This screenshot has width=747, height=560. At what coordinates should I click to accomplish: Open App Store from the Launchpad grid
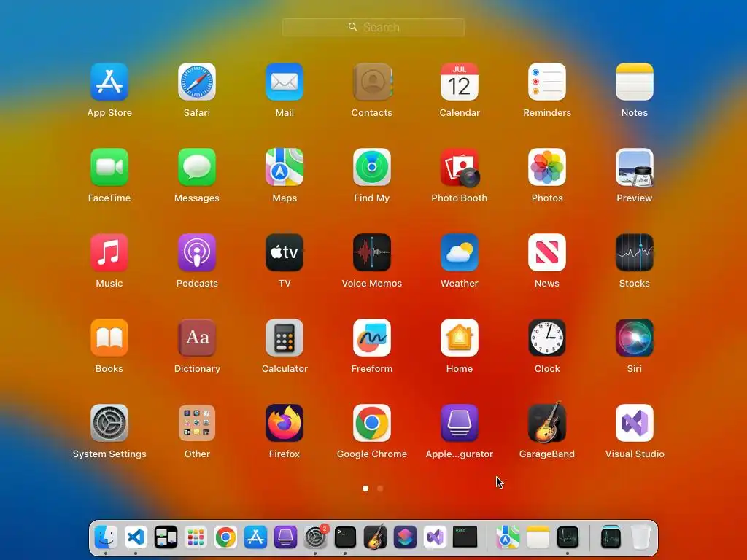pyautogui.click(x=109, y=82)
